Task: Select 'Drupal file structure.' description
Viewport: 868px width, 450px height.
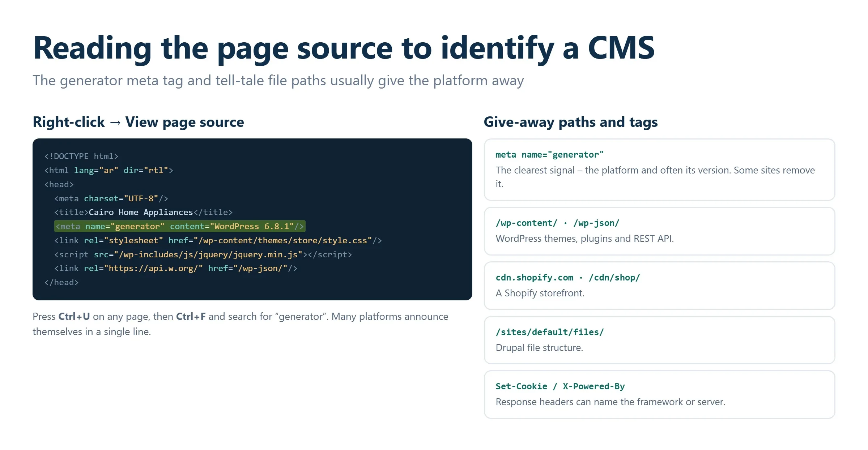Action: point(539,348)
